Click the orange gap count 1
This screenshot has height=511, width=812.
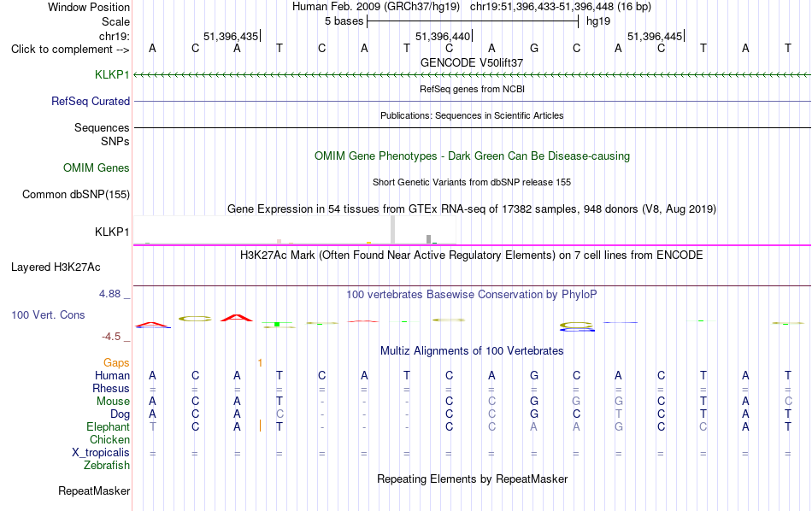260,363
